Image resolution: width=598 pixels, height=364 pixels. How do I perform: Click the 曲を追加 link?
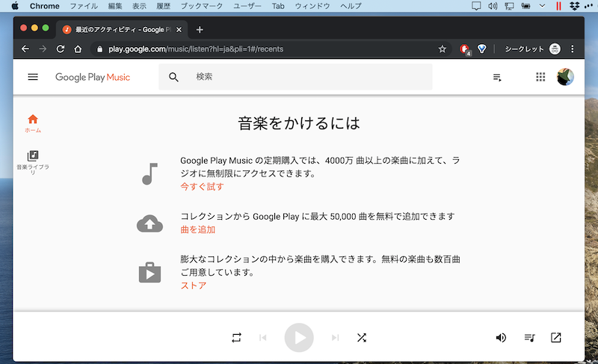pyautogui.click(x=197, y=229)
